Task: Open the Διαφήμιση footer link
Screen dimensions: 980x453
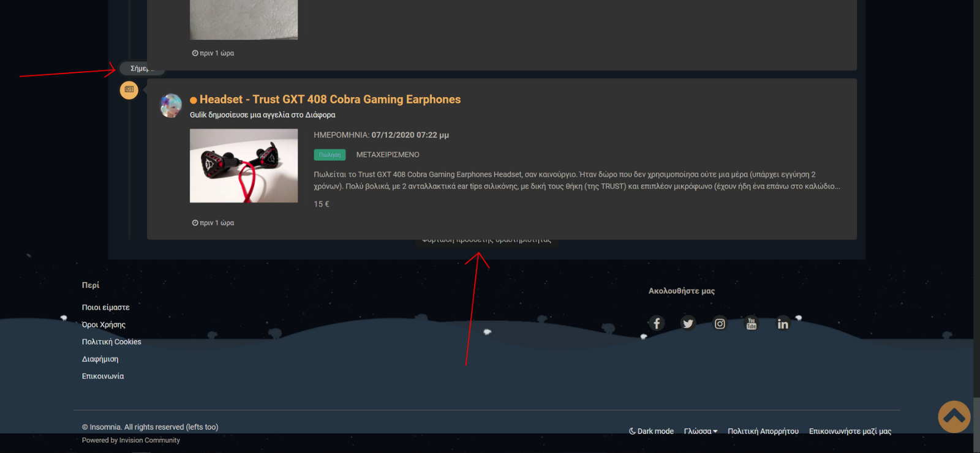Action: coord(100,359)
